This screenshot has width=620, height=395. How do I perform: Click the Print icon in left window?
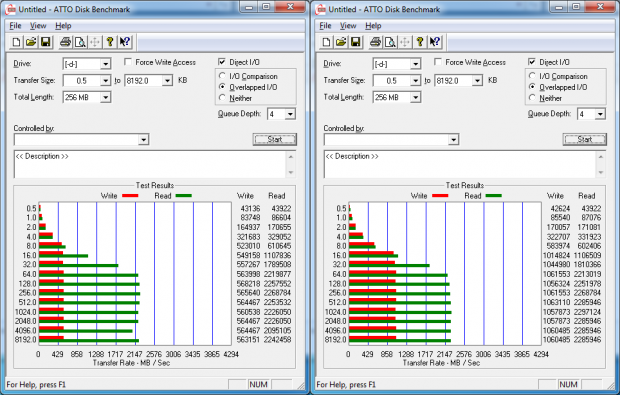pos(66,42)
